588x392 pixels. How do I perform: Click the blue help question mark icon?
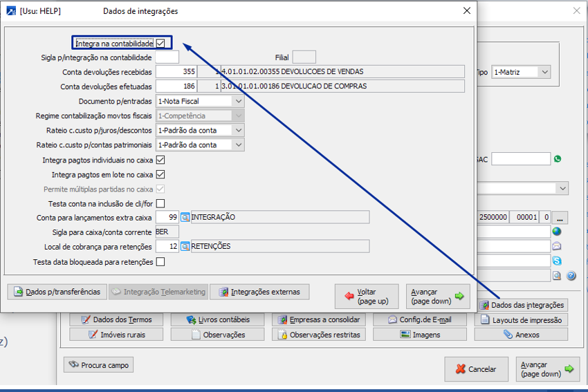571,276
